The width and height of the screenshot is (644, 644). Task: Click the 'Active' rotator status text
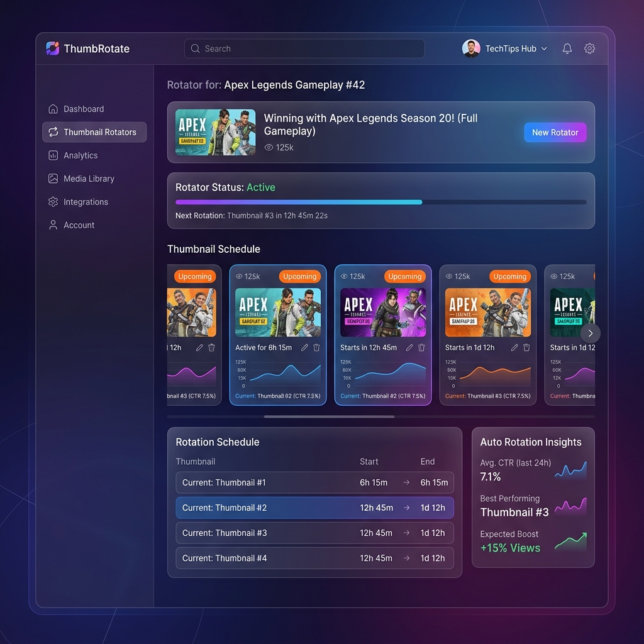[261, 187]
